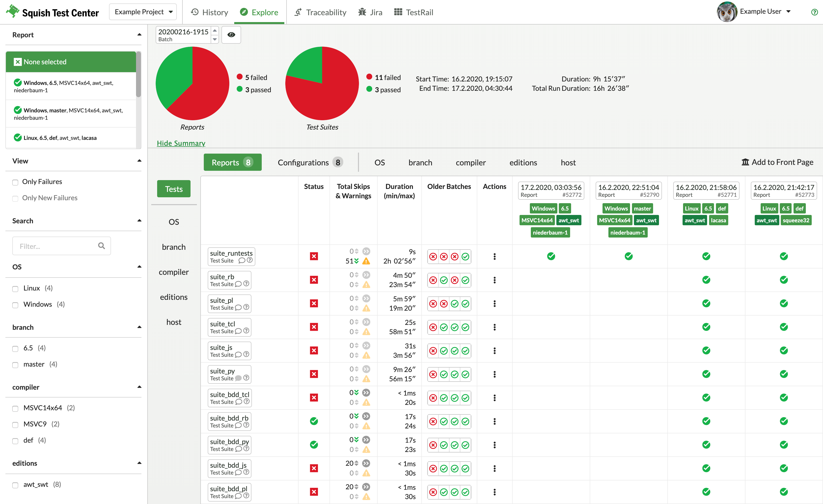Enable the Only Failures checkbox
This screenshot has height=504, width=823.
click(x=15, y=182)
